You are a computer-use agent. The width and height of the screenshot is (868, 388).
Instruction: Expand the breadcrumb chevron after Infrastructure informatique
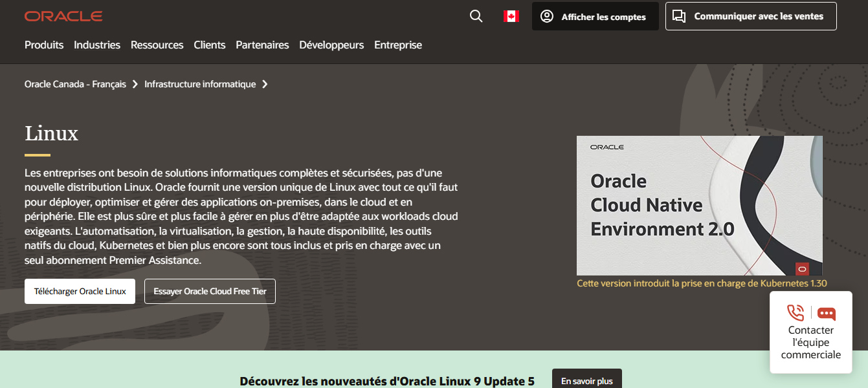(x=265, y=83)
